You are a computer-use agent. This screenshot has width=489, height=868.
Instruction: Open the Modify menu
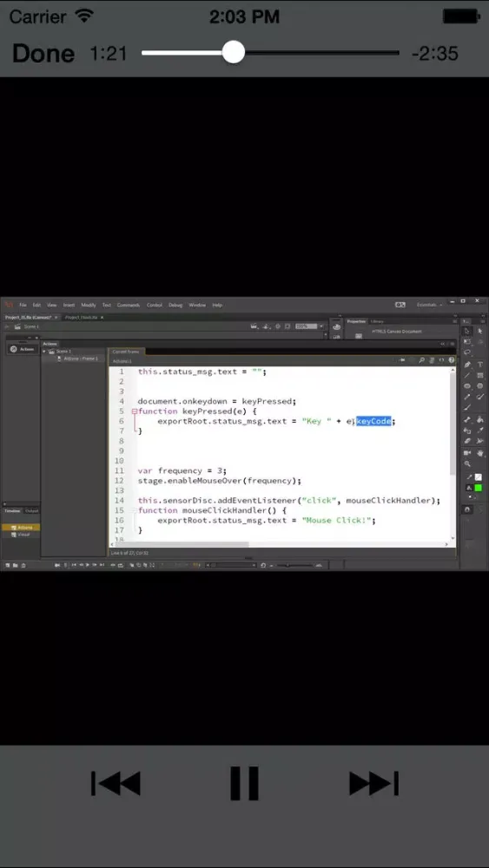pyautogui.click(x=89, y=305)
